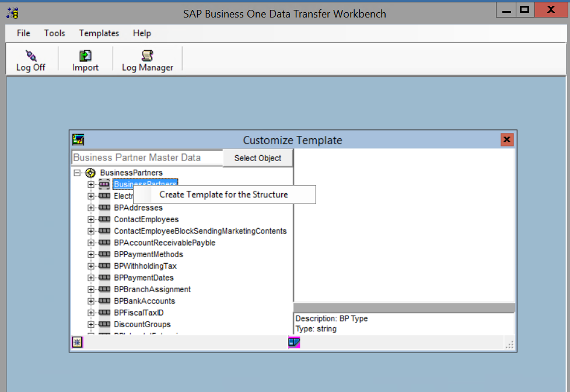This screenshot has width=570, height=392.
Task: Expand the BPPaymentMethods node
Action: click(91, 254)
